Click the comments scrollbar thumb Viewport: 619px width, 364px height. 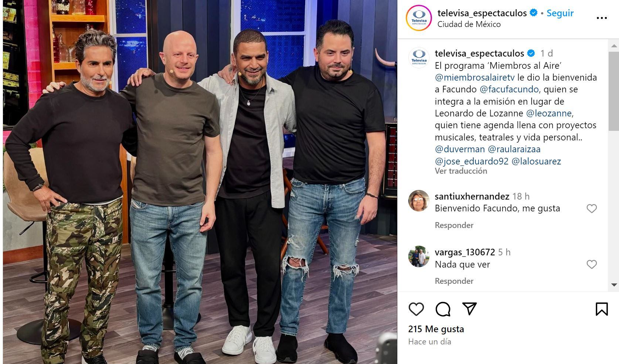[614, 91]
